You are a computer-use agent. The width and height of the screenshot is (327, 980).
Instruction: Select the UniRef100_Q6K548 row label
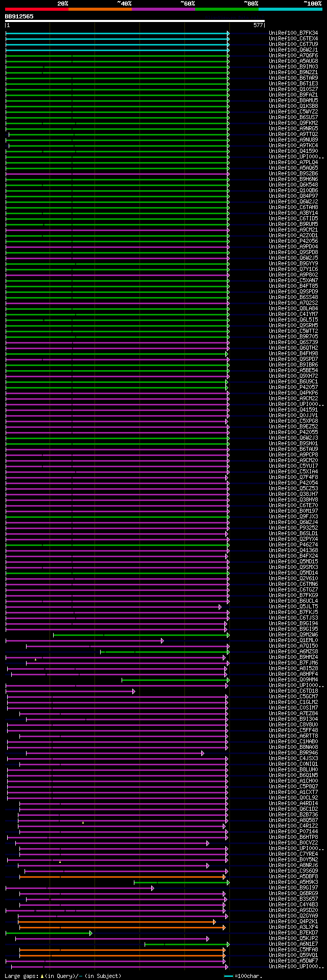293,185
